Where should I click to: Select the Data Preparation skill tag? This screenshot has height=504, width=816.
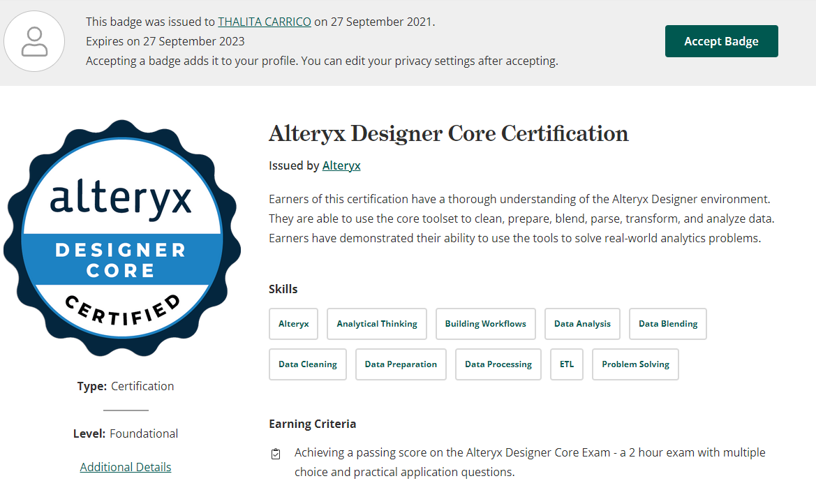coord(401,364)
